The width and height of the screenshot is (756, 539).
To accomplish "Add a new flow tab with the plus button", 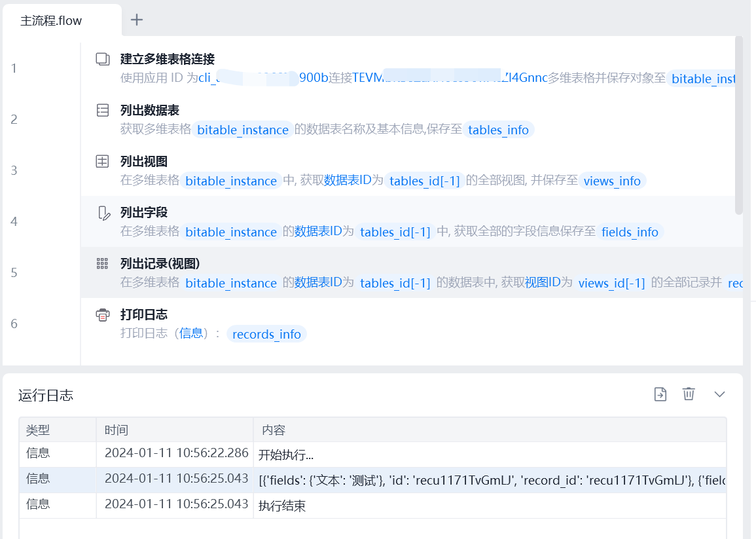I will pos(137,20).
